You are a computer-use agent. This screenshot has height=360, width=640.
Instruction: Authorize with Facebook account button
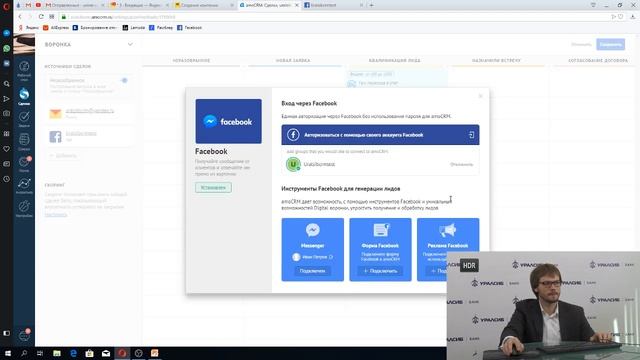tap(380, 135)
